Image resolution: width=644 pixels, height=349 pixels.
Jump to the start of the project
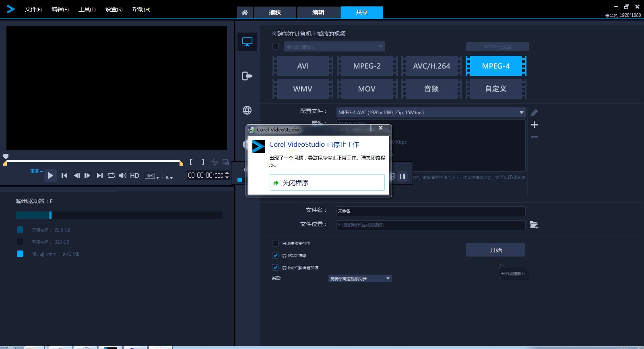[x=64, y=175]
